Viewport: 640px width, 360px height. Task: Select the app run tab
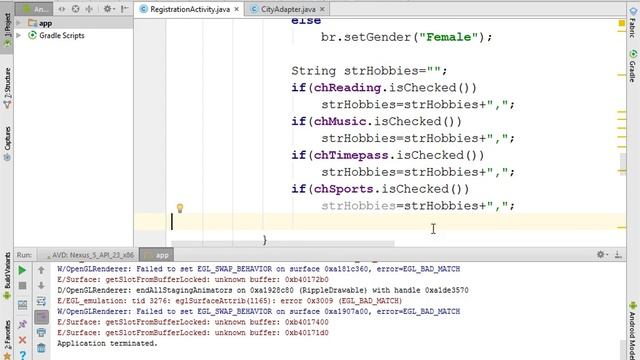(157, 255)
